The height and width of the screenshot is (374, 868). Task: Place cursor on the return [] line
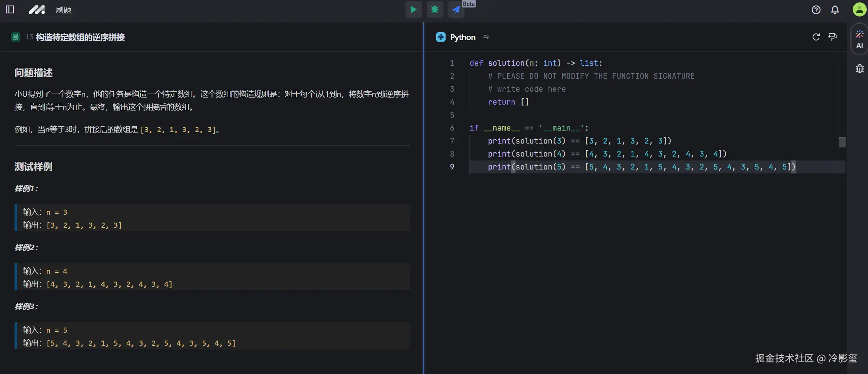508,102
